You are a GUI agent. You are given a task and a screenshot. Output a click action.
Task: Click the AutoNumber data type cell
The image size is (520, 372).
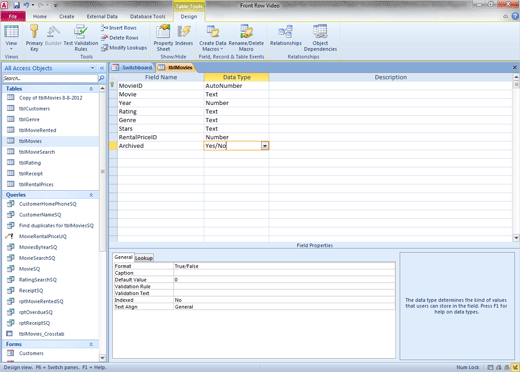[236, 86]
